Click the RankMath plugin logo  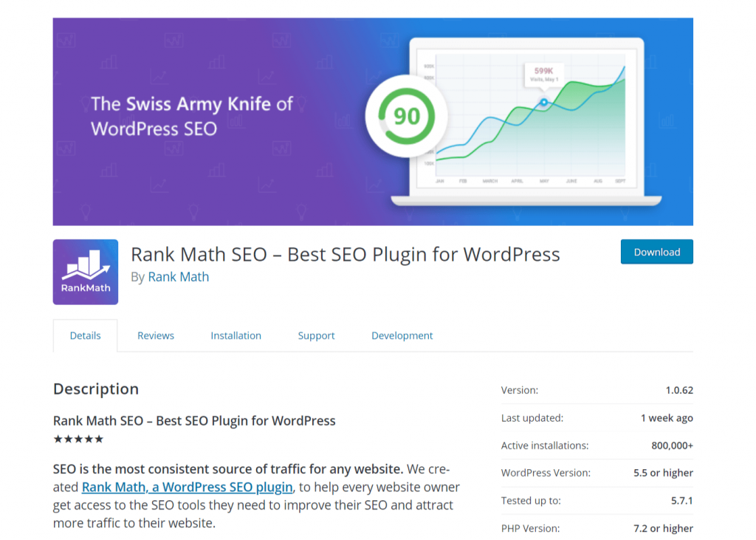pyautogui.click(x=85, y=271)
